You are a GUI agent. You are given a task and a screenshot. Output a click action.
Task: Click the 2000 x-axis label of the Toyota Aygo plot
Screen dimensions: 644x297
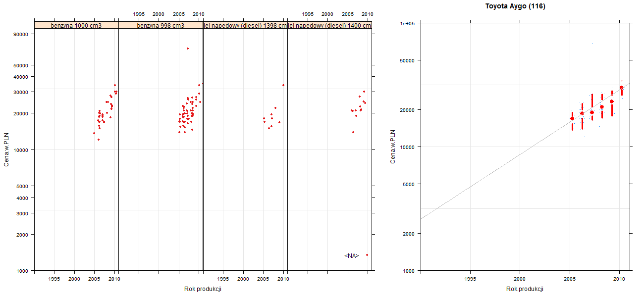click(x=520, y=279)
